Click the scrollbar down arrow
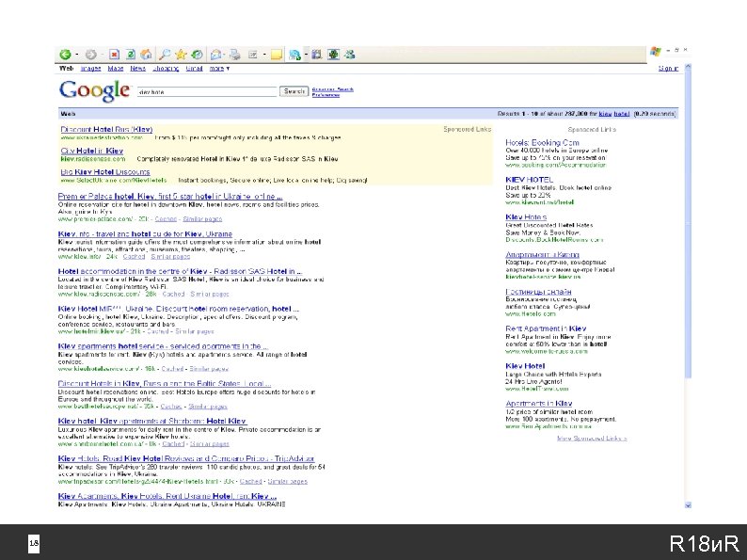 (688, 504)
